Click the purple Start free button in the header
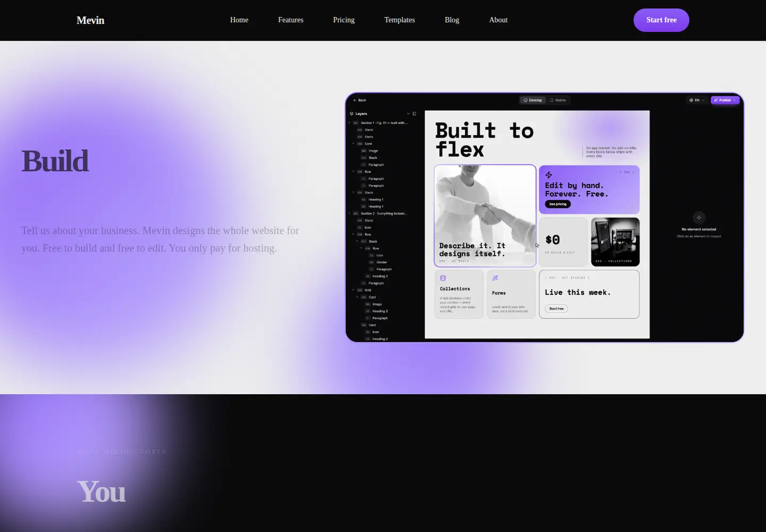Screen dimensions: 766x532 pos(661,20)
